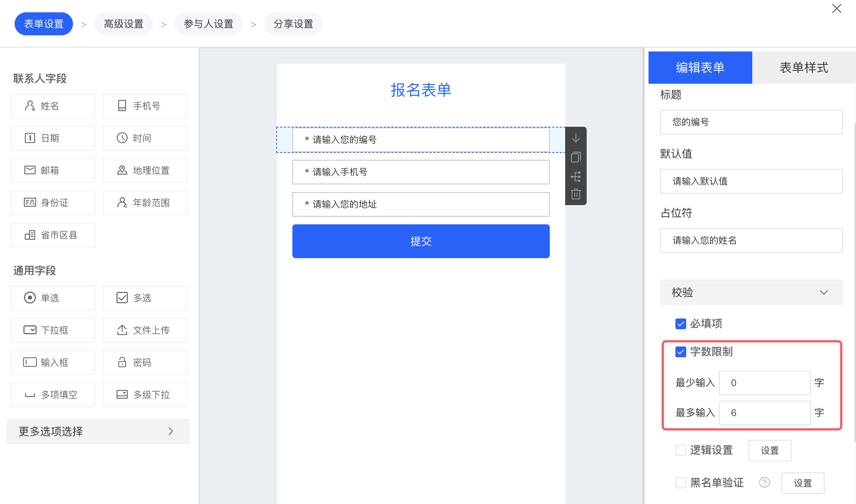The image size is (856, 504).
Task: Enable the 逻辑设置 checkbox
Action: pos(681,450)
